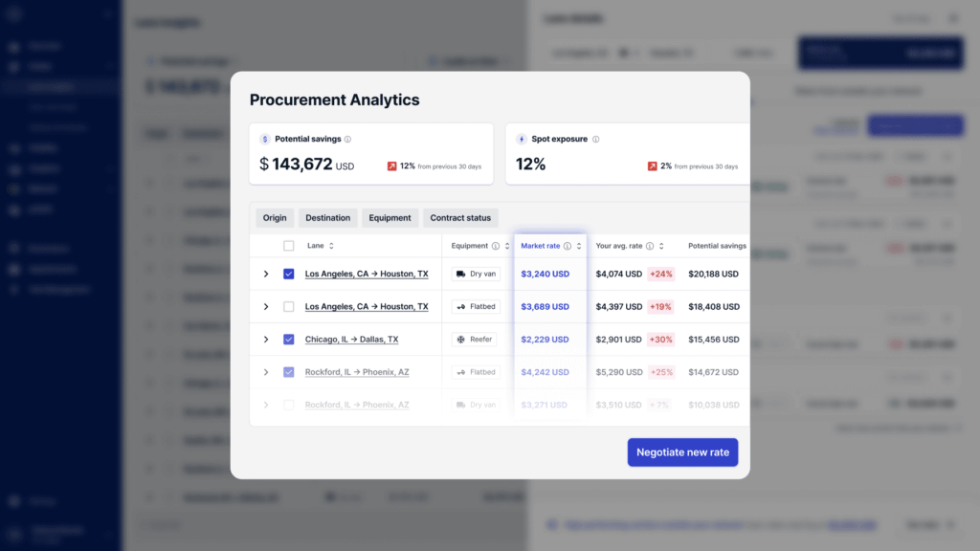Open the Origin filter

click(275, 218)
